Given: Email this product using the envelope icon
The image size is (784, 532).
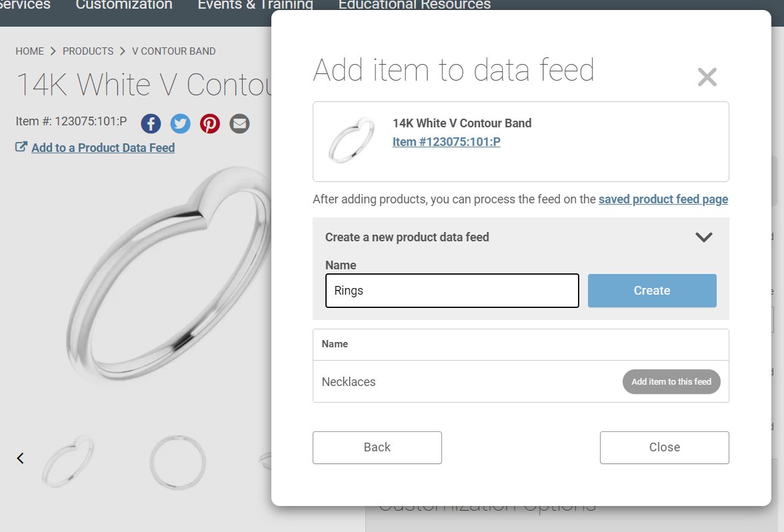Looking at the screenshot, I should 239,123.
